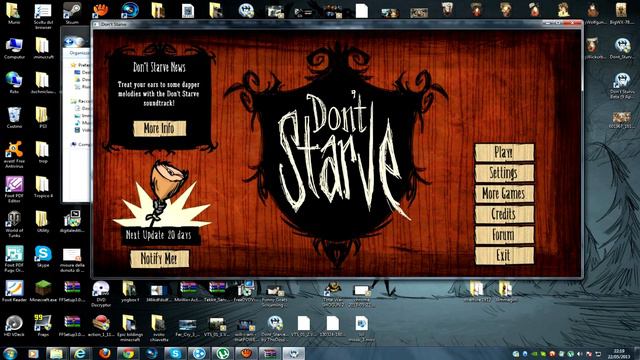The image size is (640, 360).
Task: Open the Foxit PDF Page Organizer shortcut
Action: tap(14, 259)
